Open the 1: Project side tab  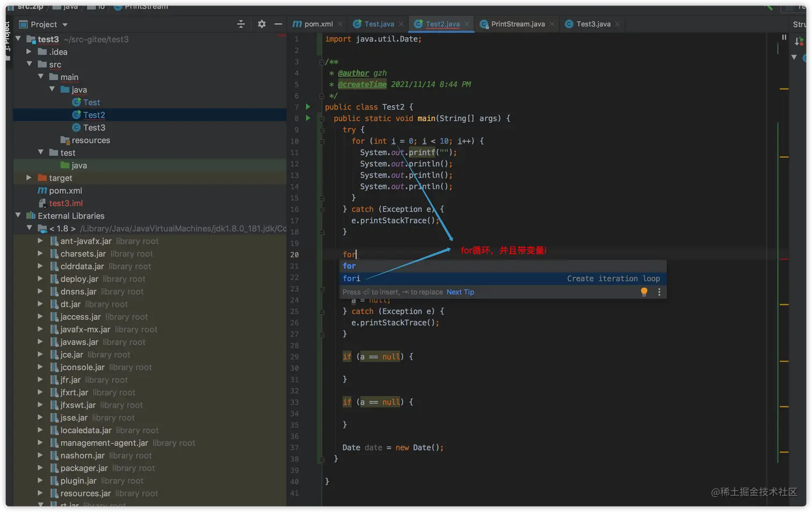(8, 36)
